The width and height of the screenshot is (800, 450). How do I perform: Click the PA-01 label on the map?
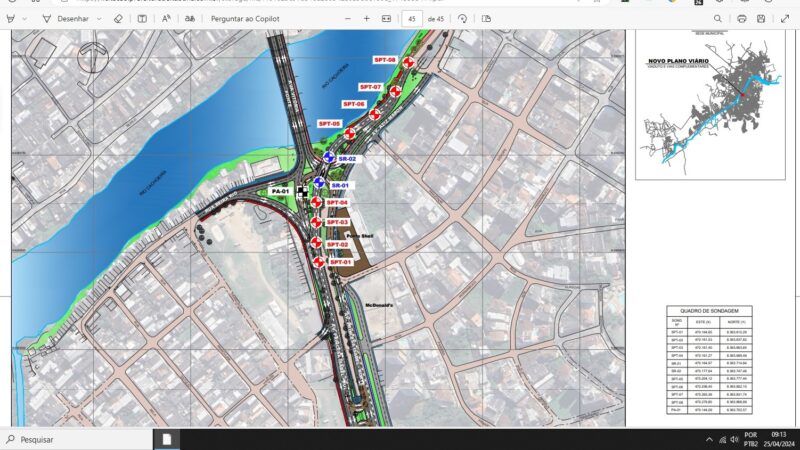point(280,191)
